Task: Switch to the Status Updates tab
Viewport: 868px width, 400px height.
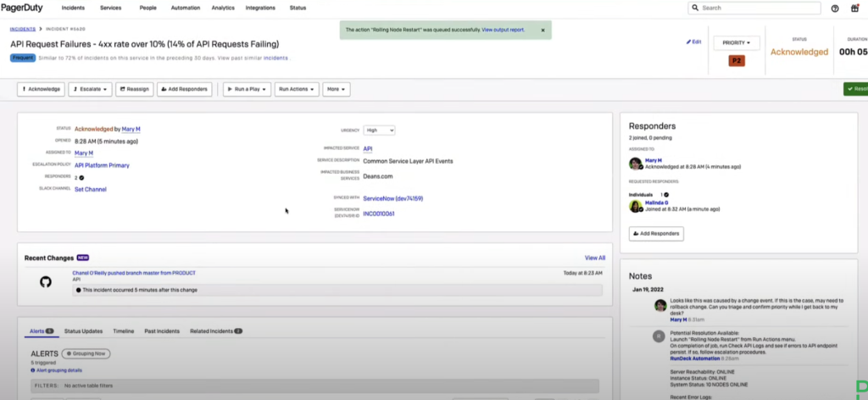Action: 84,331
